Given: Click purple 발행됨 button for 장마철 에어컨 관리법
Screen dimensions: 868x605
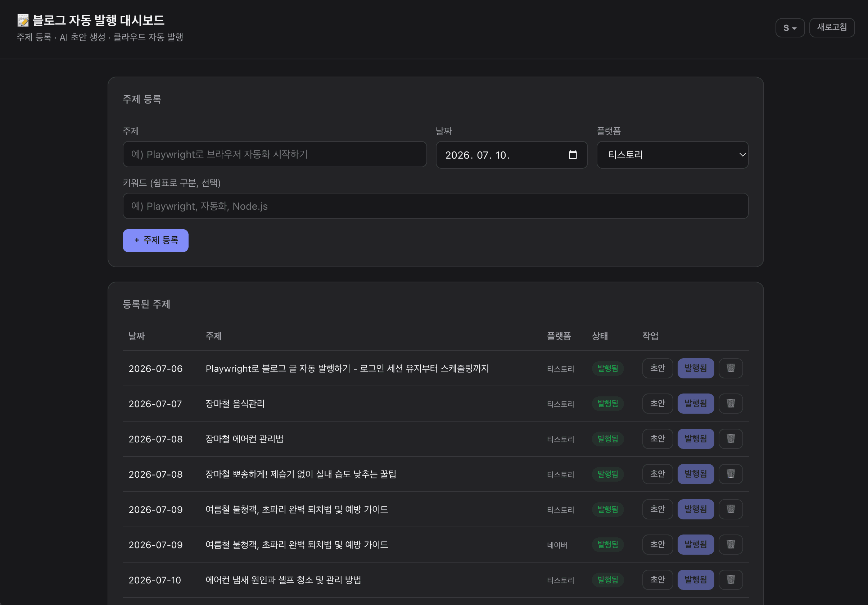Looking at the screenshot, I should coord(696,438).
